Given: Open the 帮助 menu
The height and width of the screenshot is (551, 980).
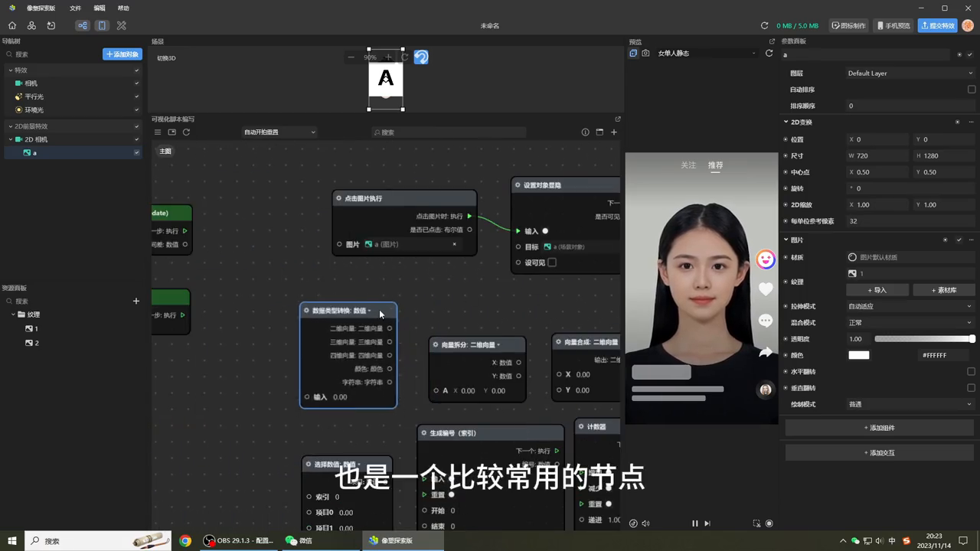Looking at the screenshot, I should pos(123,8).
